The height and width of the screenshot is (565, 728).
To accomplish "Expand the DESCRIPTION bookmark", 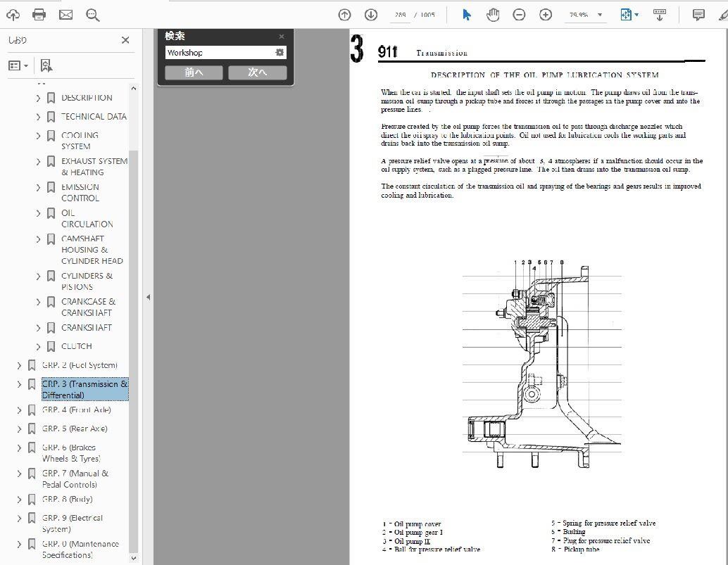I will tap(39, 98).
